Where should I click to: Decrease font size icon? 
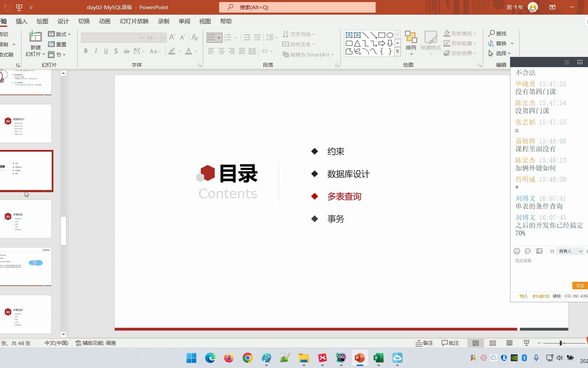click(183, 37)
